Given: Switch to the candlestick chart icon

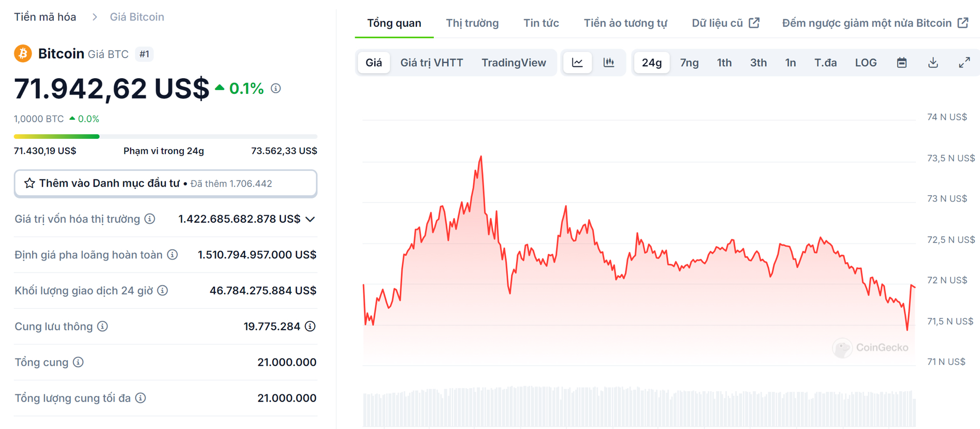Looking at the screenshot, I should (609, 63).
